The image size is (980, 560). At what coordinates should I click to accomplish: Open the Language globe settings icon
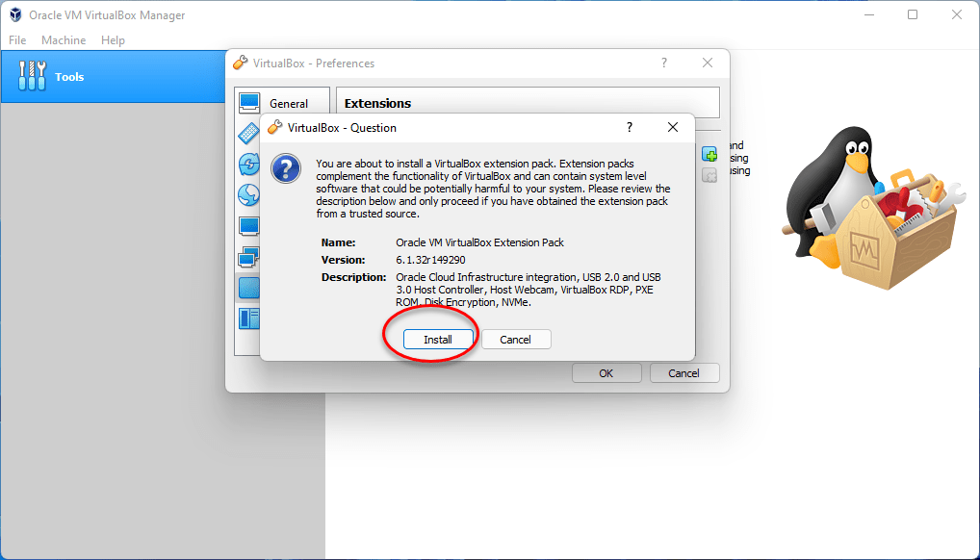(x=248, y=195)
